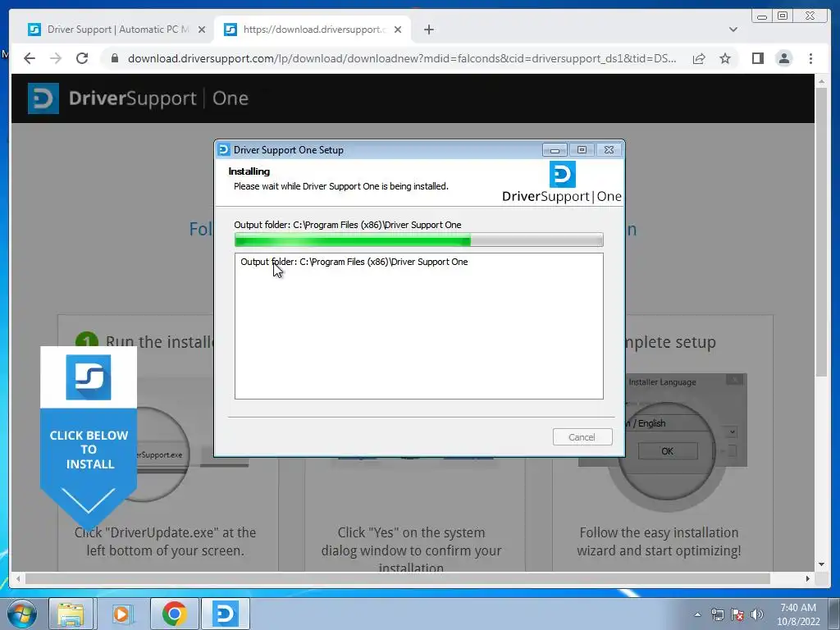Open the Windows Start menu
Image resolution: width=840 pixels, height=630 pixels.
coord(21,614)
